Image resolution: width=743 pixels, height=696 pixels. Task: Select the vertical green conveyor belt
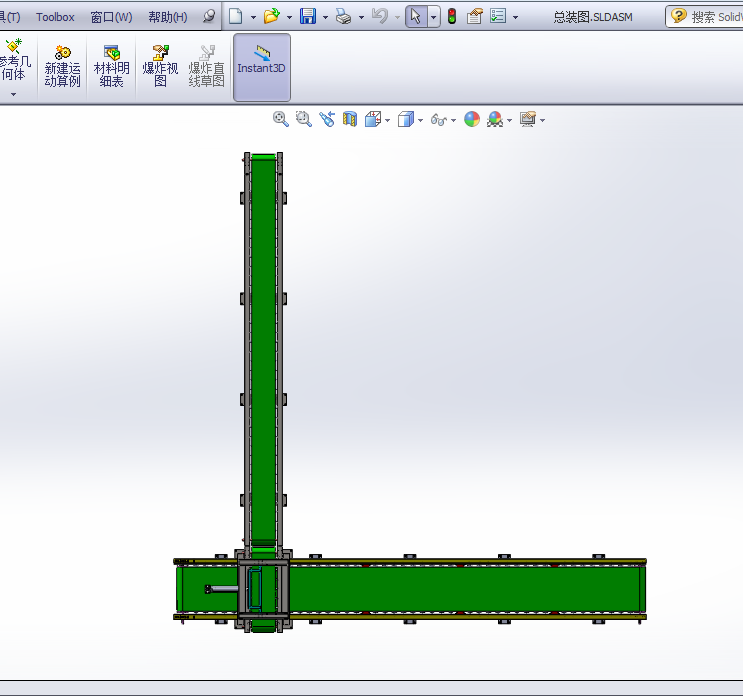pos(263,351)
